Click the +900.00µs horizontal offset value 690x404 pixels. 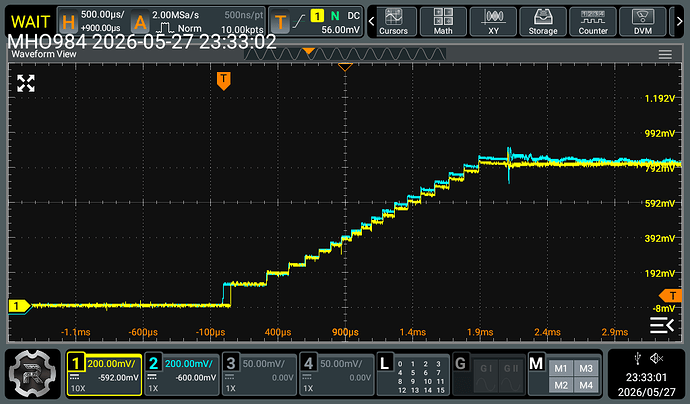point(100,28)
